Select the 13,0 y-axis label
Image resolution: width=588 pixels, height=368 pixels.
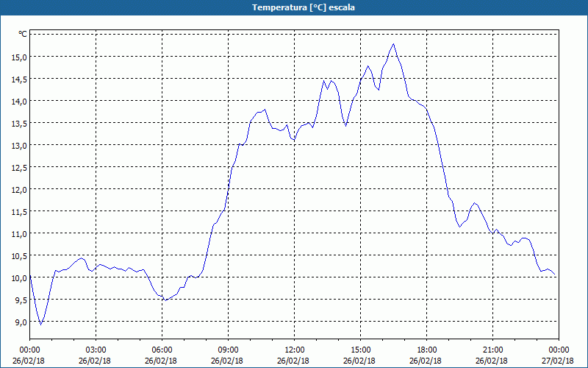20,146
